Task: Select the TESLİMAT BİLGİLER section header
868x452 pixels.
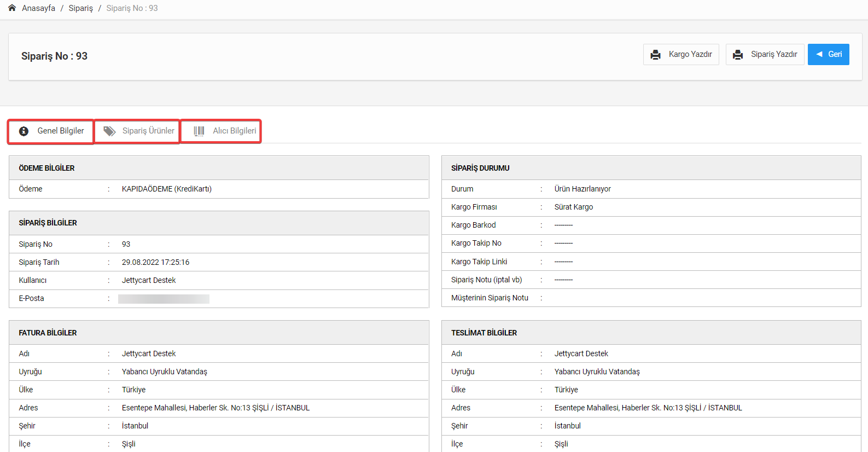Action: click(651, 333)
